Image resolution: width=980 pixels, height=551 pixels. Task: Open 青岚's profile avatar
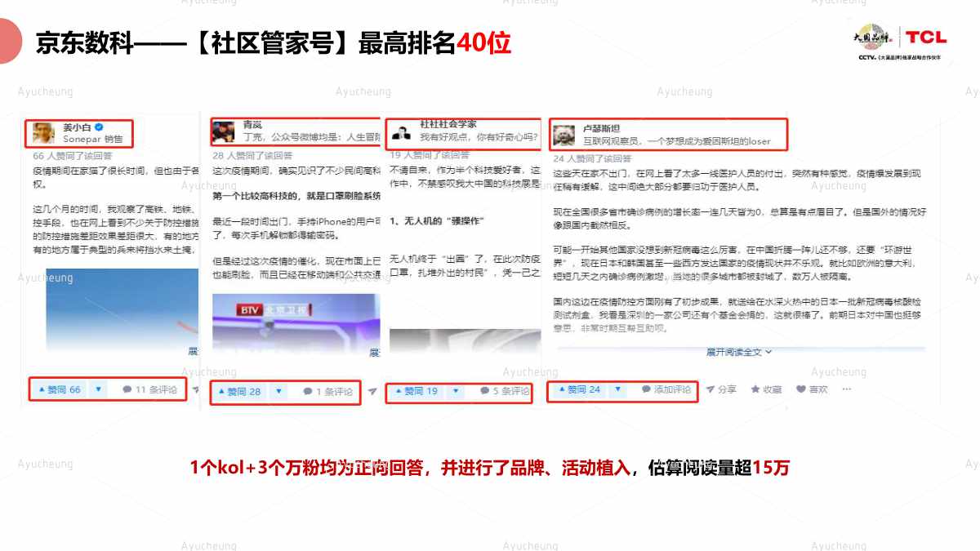pyautogui.click(x=223, y=131)
